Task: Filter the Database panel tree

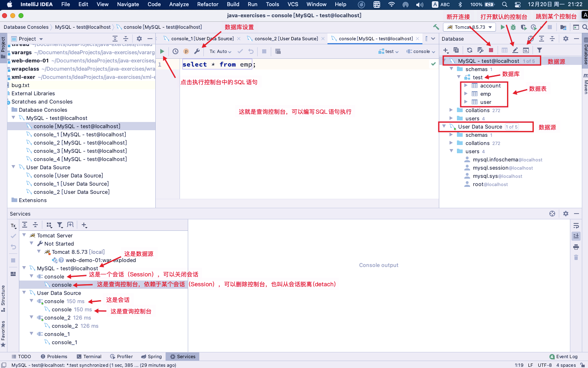Action: [540, 50]
